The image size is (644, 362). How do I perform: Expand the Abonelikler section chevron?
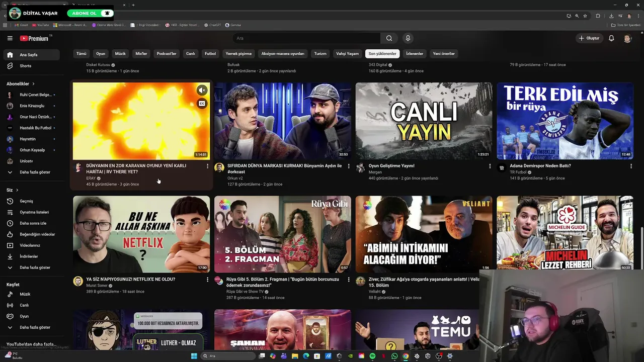34,84
